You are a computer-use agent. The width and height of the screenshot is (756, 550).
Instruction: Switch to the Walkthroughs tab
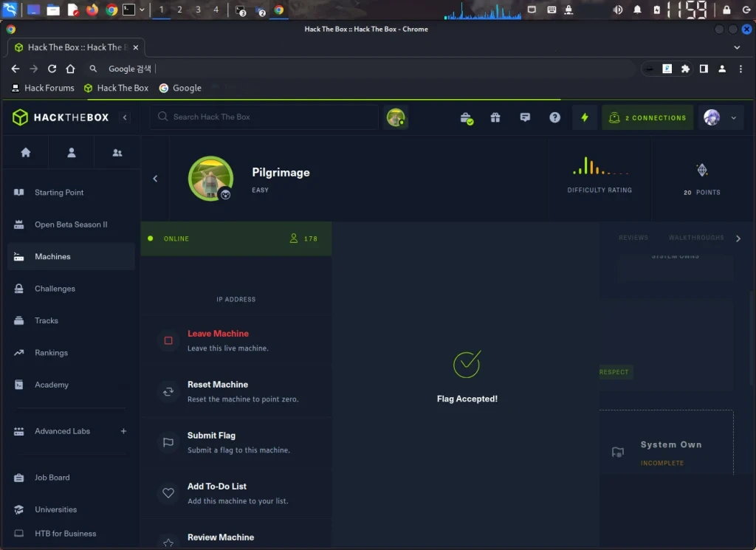point(695,238)
